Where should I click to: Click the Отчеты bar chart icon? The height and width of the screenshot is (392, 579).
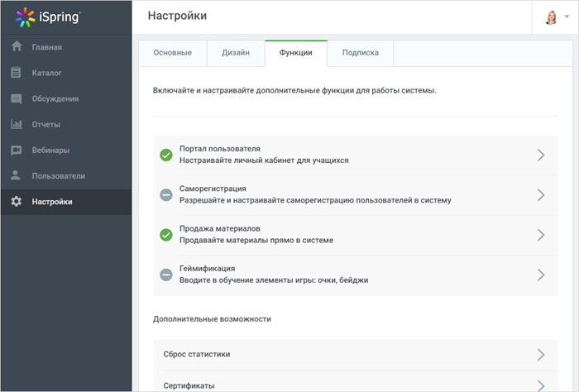pos(17,124)
